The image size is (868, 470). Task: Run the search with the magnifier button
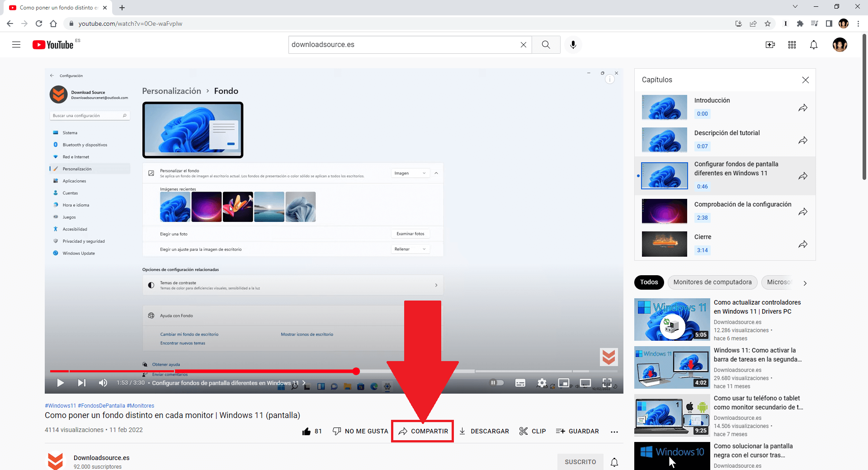(x=546, y=45)
